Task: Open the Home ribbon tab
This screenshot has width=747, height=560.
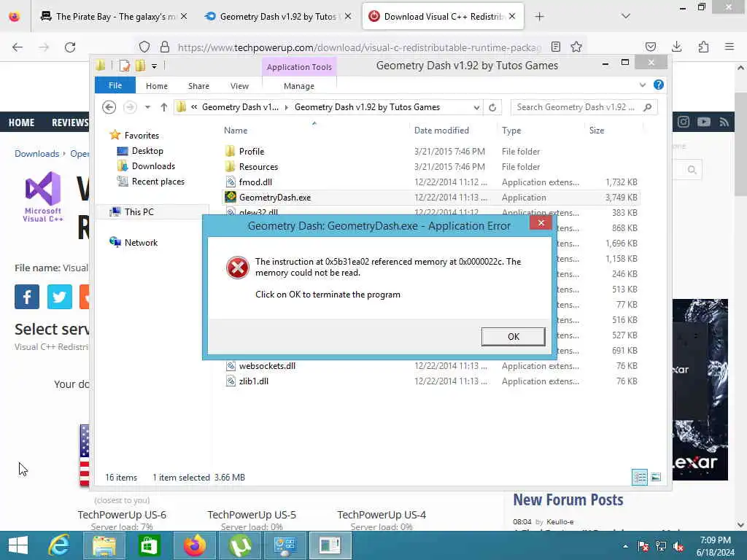Action: pyautogui.click(x=157, y=86)
